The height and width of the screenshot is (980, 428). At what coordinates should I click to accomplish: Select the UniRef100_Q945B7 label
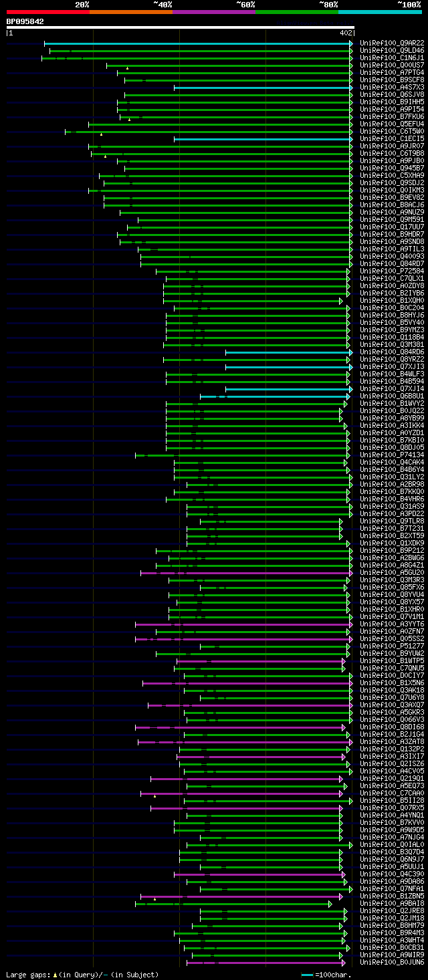(x=392, y=168)
